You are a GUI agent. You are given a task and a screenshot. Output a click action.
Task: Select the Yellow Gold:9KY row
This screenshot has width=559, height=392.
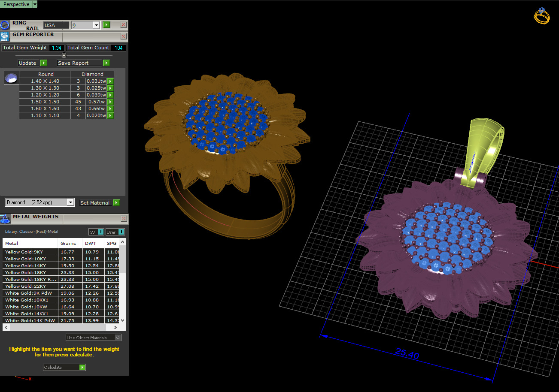[x=61, y=252]
